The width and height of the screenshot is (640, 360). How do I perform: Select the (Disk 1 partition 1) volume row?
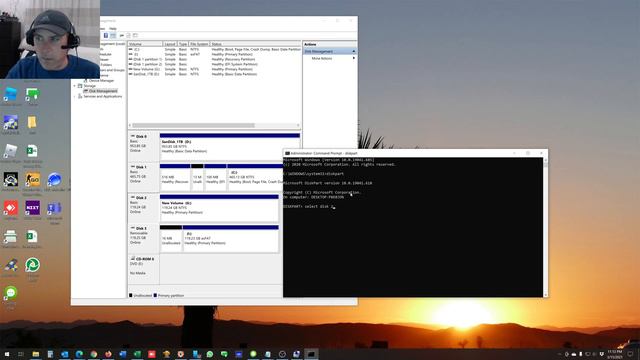[x=214, y=59]
